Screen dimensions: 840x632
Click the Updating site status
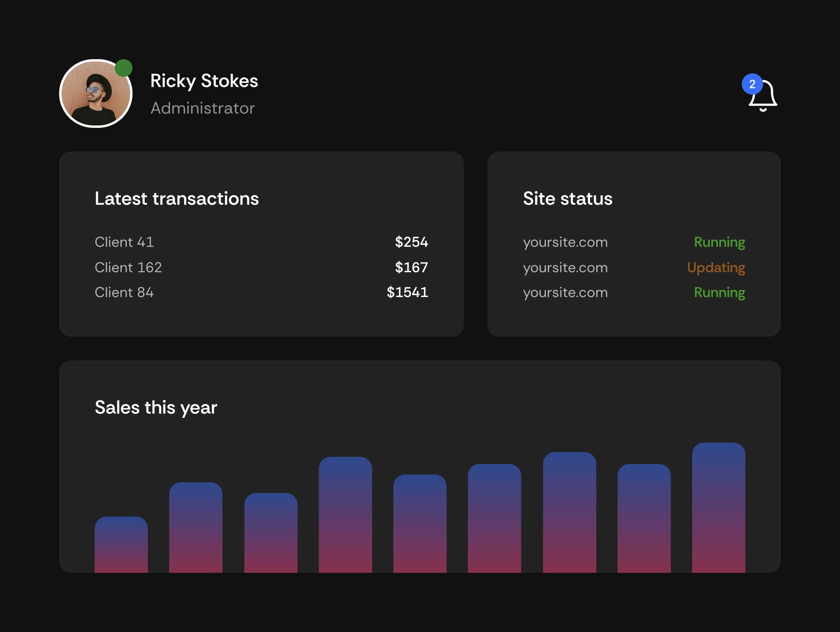coord(715,267)
